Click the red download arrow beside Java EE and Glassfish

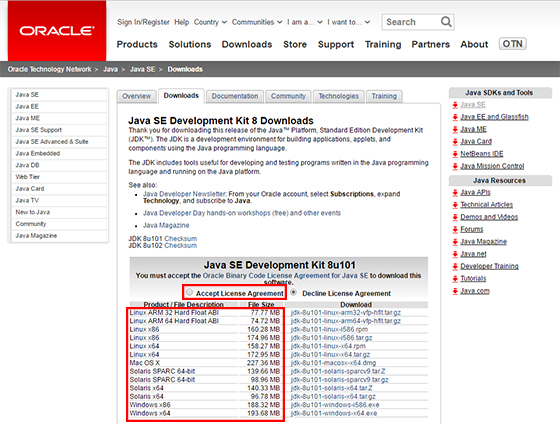pos(455,117)
